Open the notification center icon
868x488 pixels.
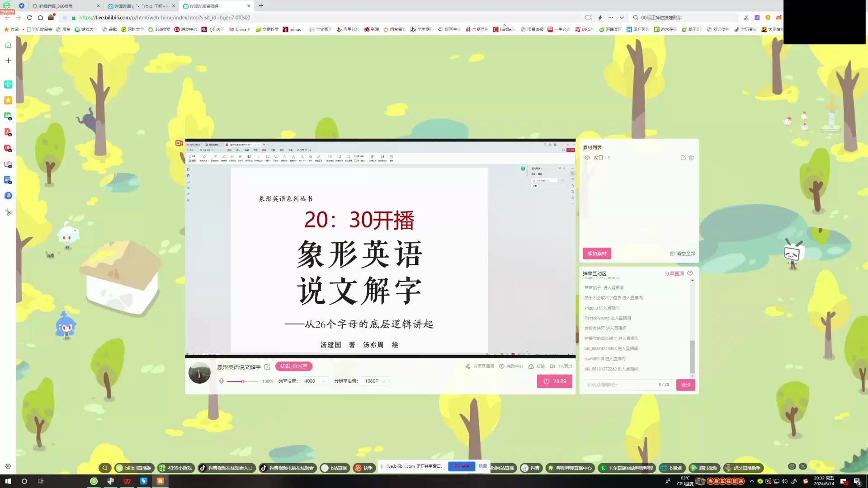tap(857, 481)
